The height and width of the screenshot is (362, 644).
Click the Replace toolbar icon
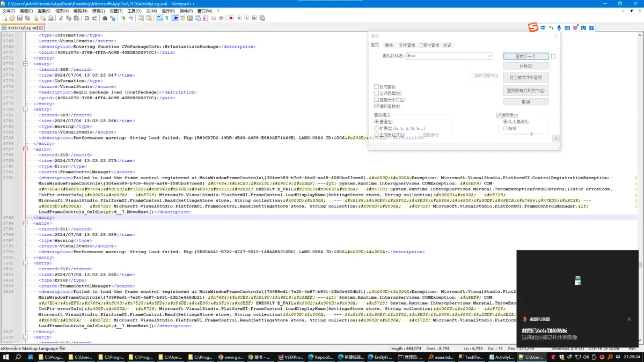113,18
